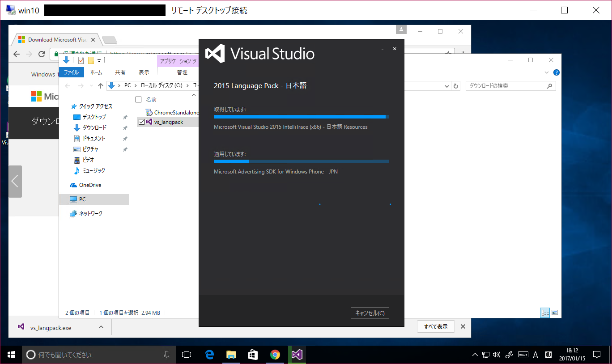Image resolution: width=612 pixels, height=364 pixels.
Task: Open the touch keyboard from the system tray
Action: [523, 354]
